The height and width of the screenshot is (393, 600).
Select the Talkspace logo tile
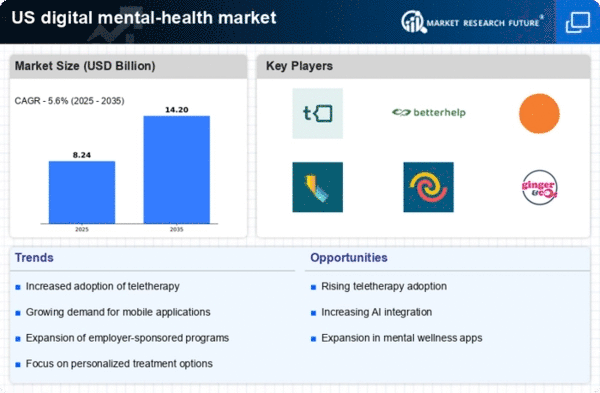(x=318, y=113)
